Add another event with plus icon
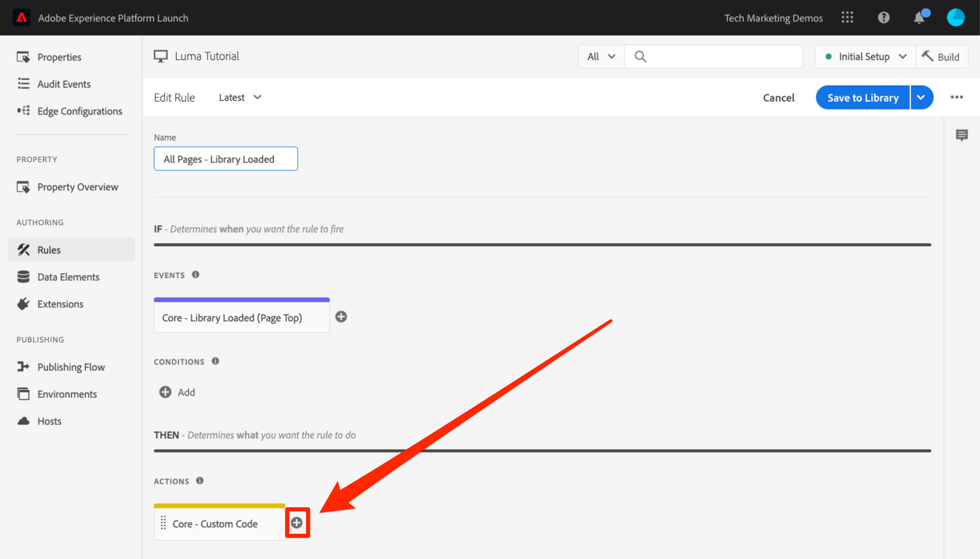980x559 pixels. [x=341, y=317]
